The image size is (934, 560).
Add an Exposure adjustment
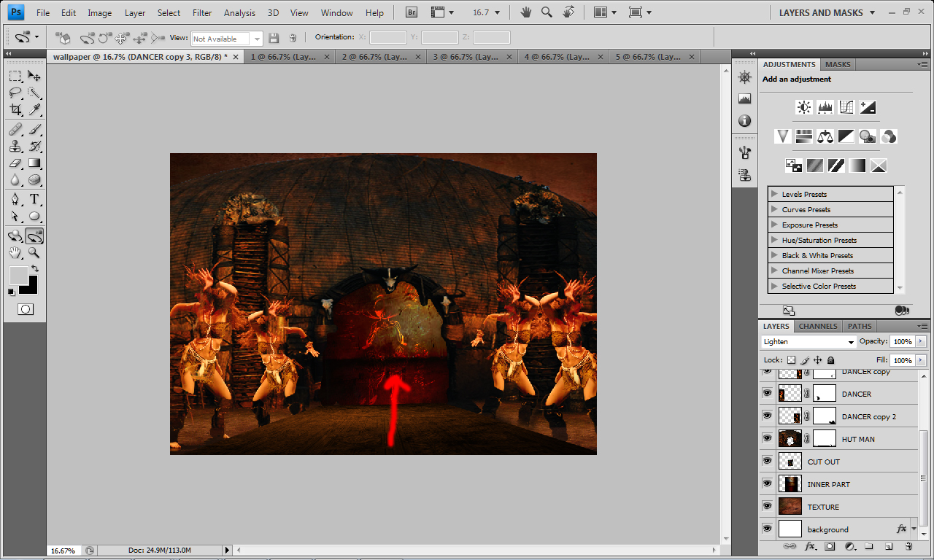[x=868, y=107]
